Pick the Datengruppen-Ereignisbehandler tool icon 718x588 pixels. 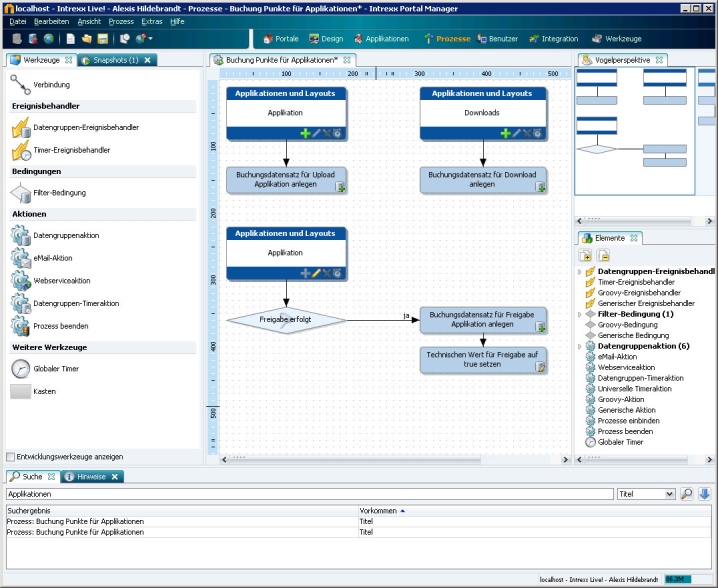point(21,128)
